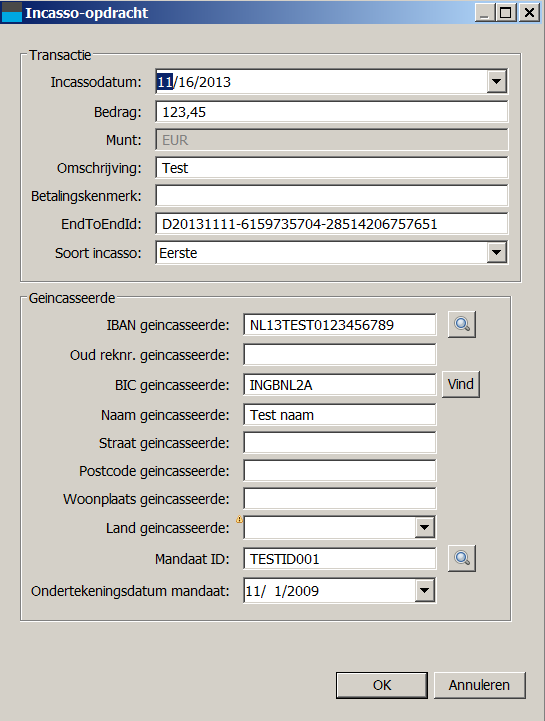The width and height of the screenshot is (545, 721).
Task: Open Ondertekeningsdatum mandaat date picker arrow
Action: [425, 590]
